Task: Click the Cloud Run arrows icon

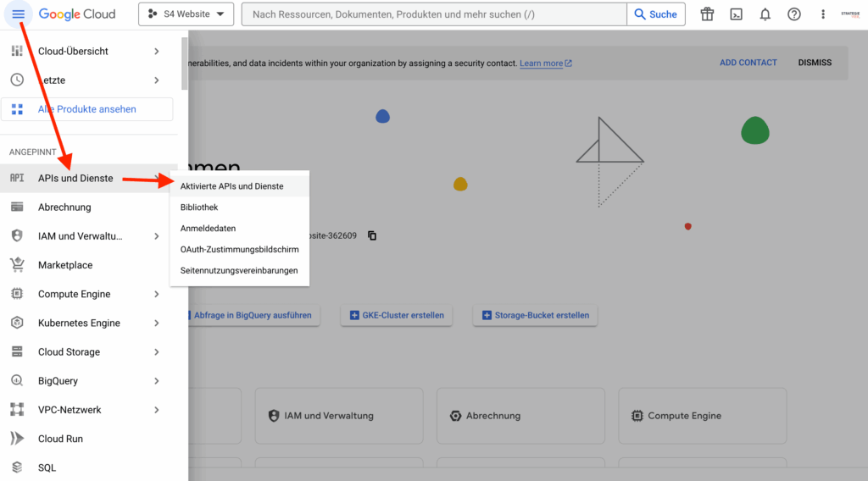Action: pos(17,439)
